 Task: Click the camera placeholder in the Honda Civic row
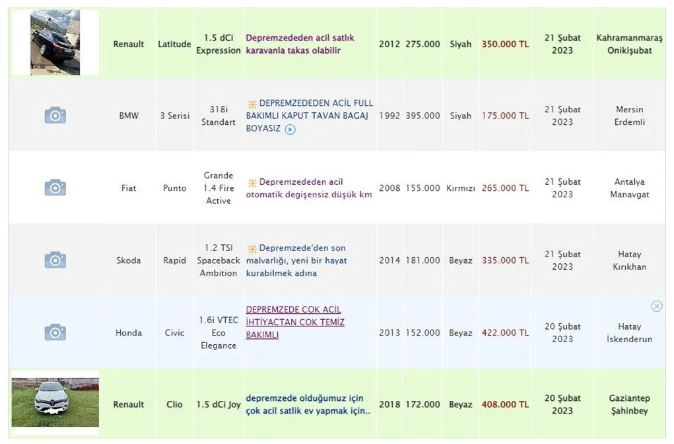point(55,332)
